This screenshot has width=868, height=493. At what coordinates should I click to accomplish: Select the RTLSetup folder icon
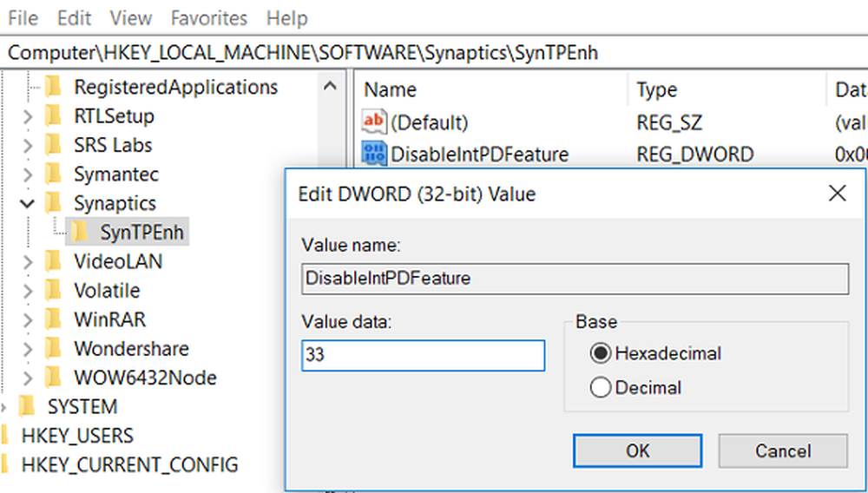pos(54,116)
